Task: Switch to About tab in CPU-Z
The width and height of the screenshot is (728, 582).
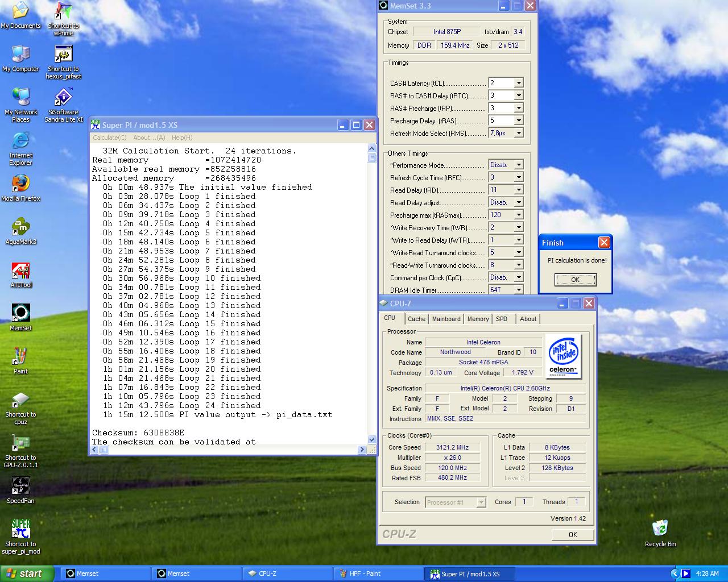Action: (528, 319)
